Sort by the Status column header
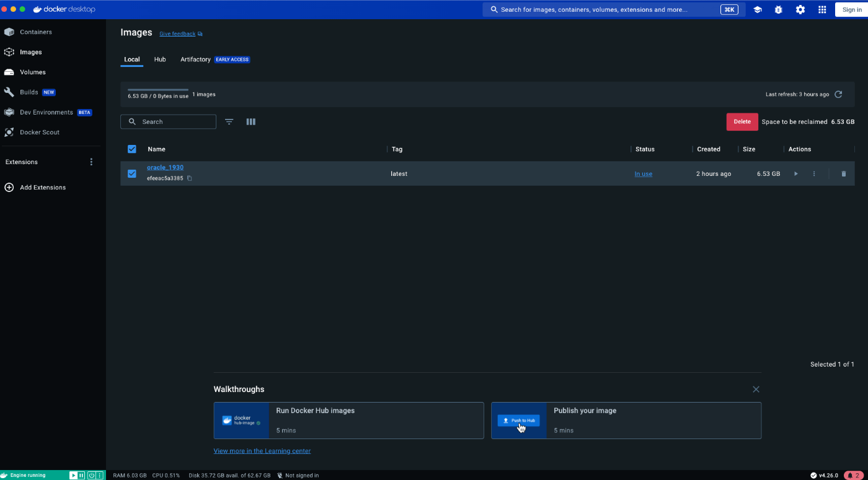This screenshot has width=868, height=480. pyautogui.click(x=645, y=149)
